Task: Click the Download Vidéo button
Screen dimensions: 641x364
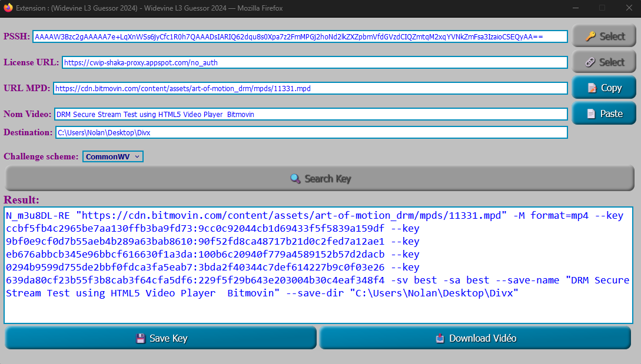Action: tap(475, 338)
